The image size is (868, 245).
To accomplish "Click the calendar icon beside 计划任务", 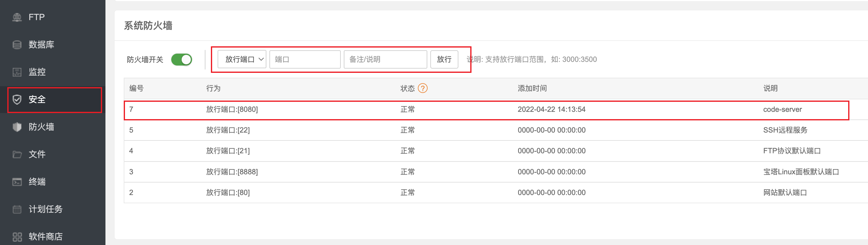I will click(x=17, y=209).
